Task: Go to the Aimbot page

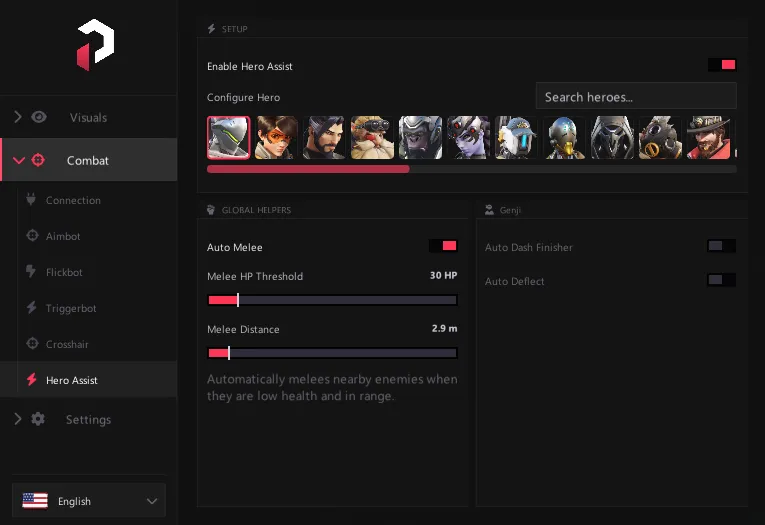Action: (89, 236)
